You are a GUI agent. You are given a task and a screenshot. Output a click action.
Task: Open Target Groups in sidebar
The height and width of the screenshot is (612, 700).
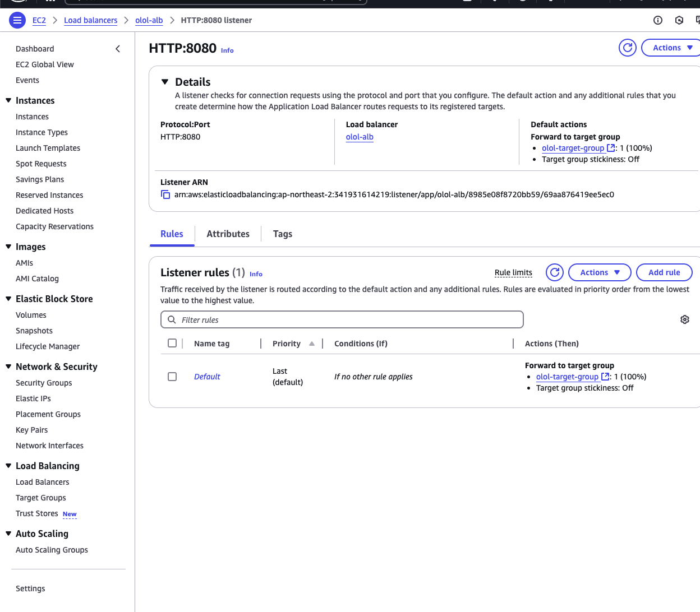tap(40, 498)
